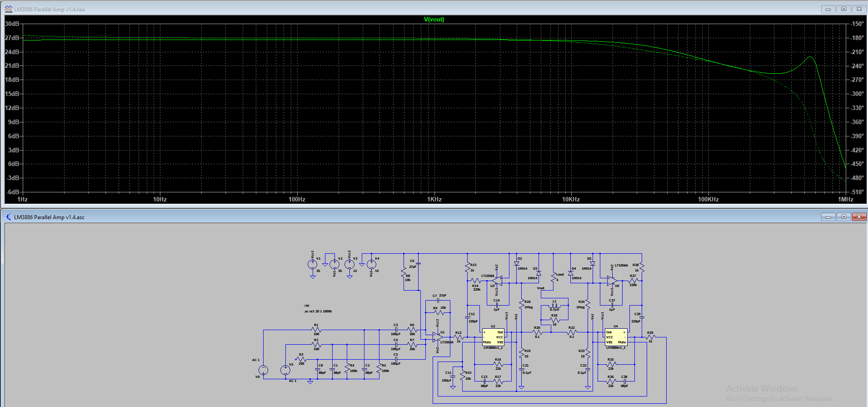This screenshot has height=407, width=868.
Task: Select op-amp U1 LT1056A symbol
Action: [437, 337]
